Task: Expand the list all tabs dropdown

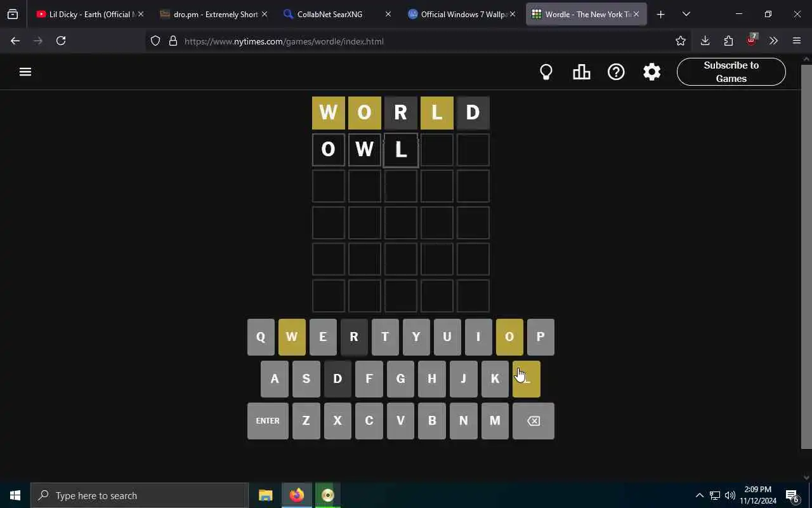Action: [x=686, y=14]
